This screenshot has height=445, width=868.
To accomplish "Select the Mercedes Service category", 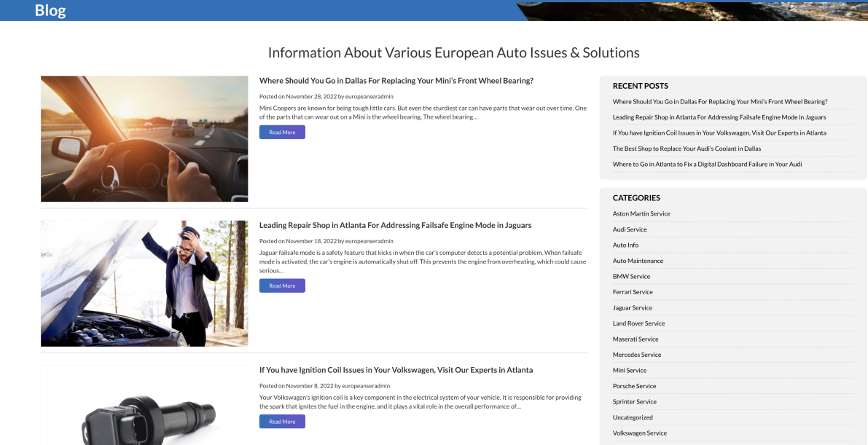I will pos(637,355).
